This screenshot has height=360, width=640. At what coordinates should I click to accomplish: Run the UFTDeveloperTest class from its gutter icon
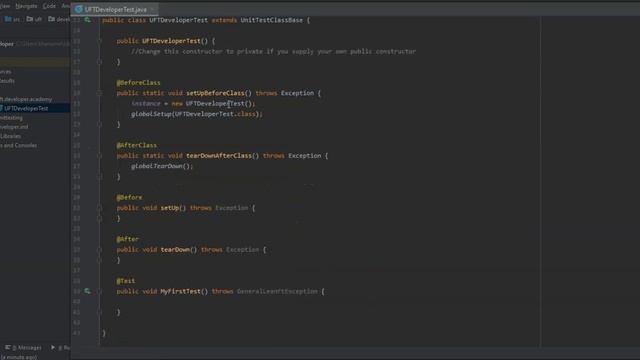(88, 20)
